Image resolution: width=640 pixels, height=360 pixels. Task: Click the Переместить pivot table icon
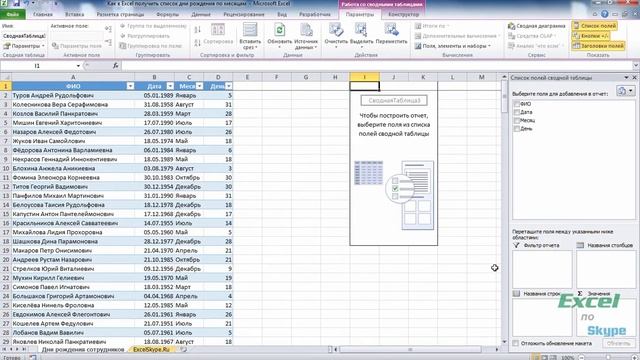coord(391,31)
